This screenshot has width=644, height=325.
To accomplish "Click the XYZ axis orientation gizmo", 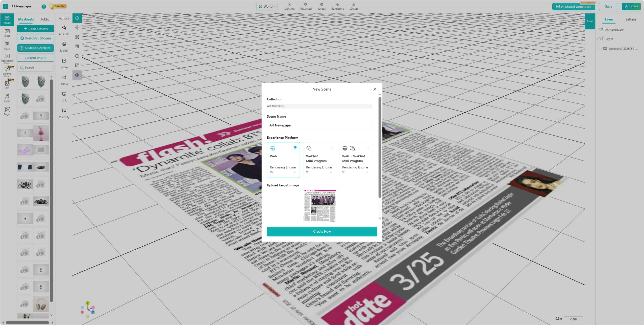I will coord(88,309).
